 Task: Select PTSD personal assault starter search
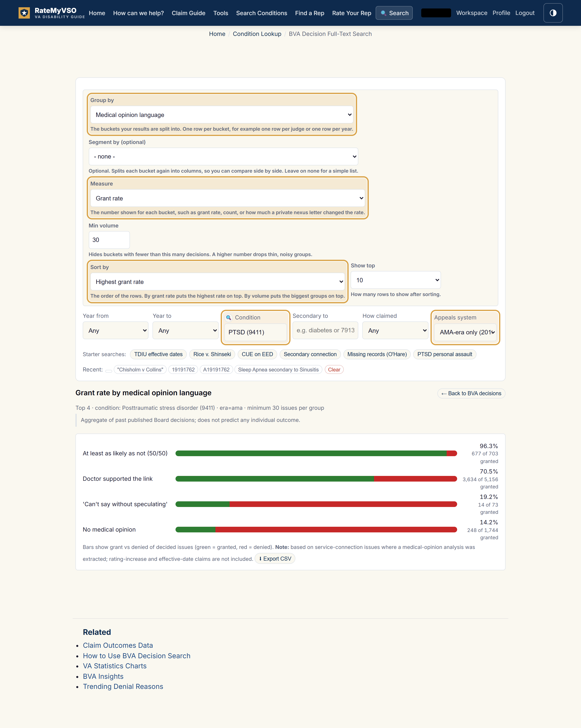point(445,354)
